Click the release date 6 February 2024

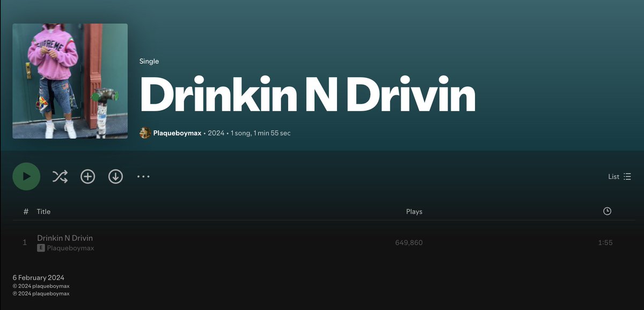pos(39,278)
